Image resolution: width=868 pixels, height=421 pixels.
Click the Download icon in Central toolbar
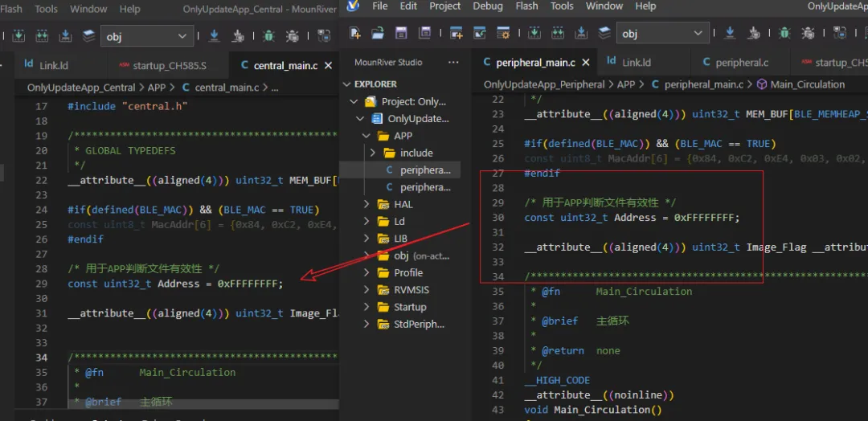pos(215,36)
